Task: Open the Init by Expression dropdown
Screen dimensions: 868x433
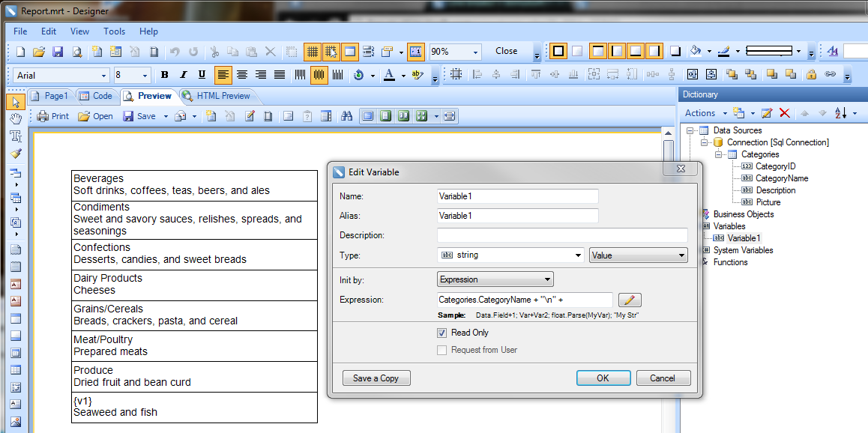Action: 495,279
